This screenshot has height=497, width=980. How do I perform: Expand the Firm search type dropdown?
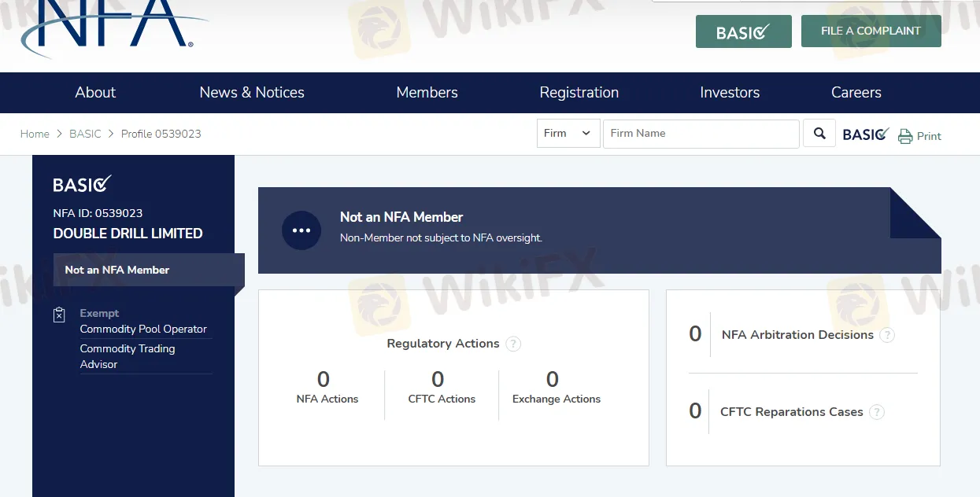(568, 134)
